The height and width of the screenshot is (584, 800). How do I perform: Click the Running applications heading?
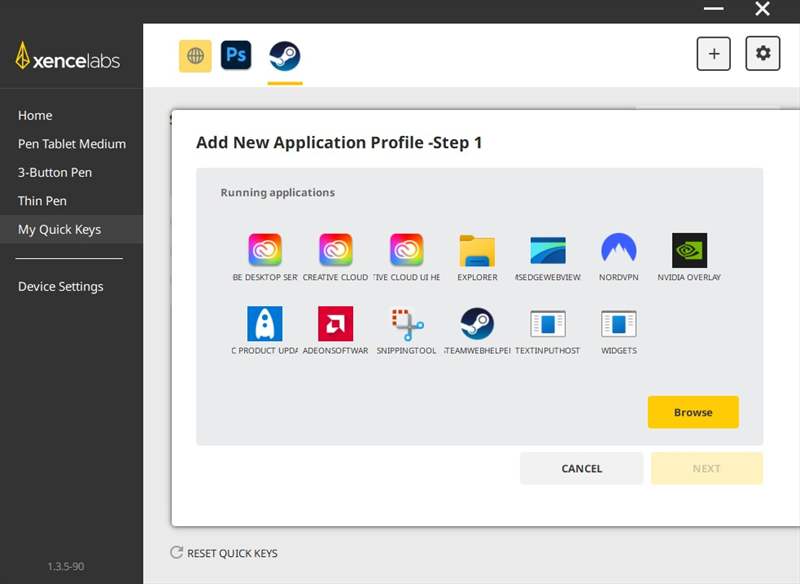(278, 192)
